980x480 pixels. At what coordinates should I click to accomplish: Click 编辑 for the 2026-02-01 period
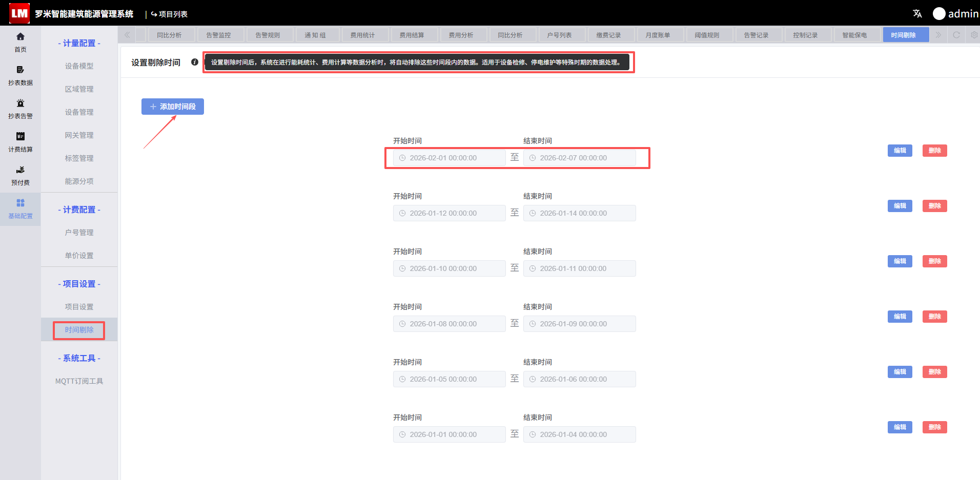[x=900, y=151]
